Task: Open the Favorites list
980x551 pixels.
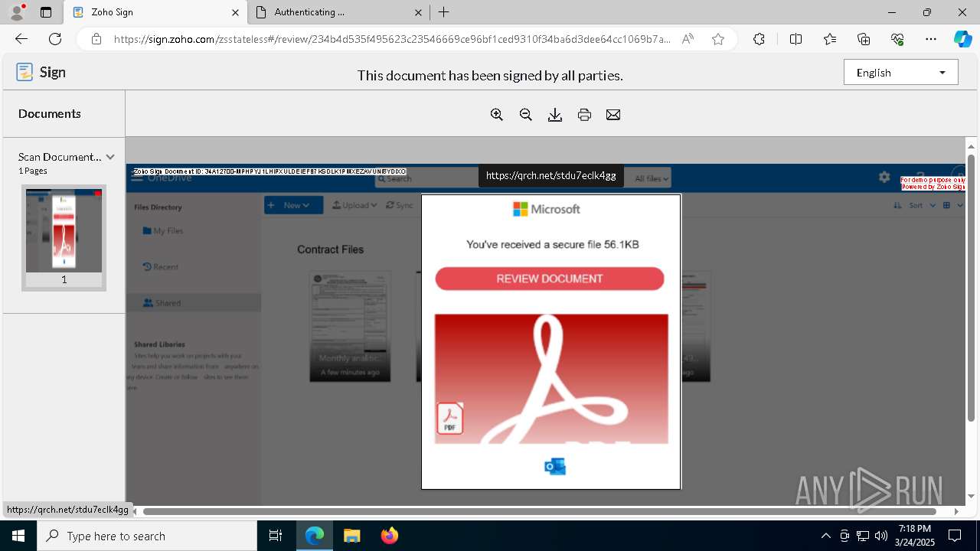Action: tap(830, 39)
